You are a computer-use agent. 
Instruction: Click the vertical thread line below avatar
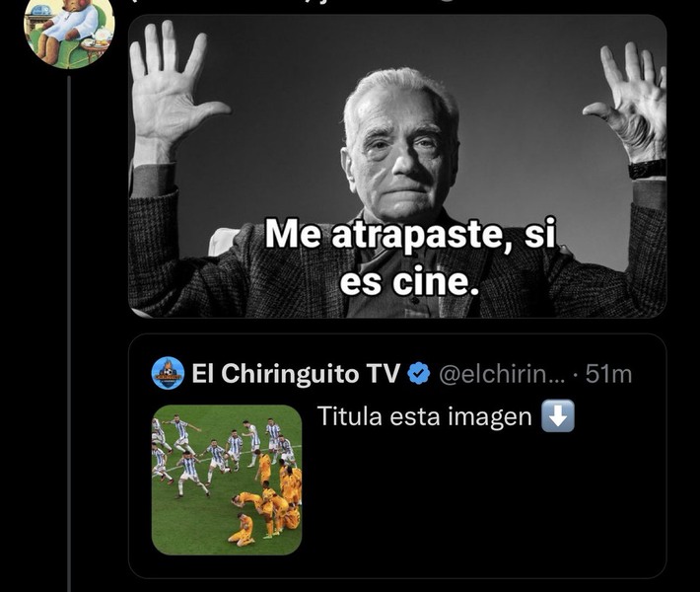(69, 333)
